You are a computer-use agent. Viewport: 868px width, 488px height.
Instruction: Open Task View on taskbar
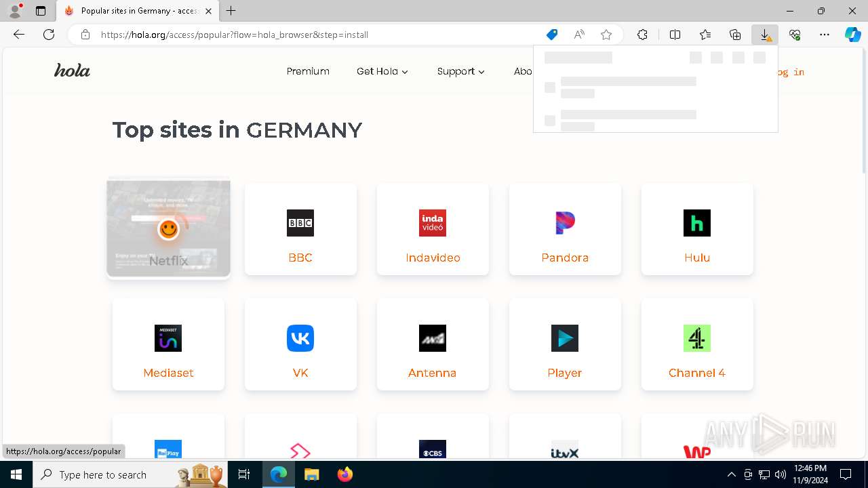click(x=244, y=474)
